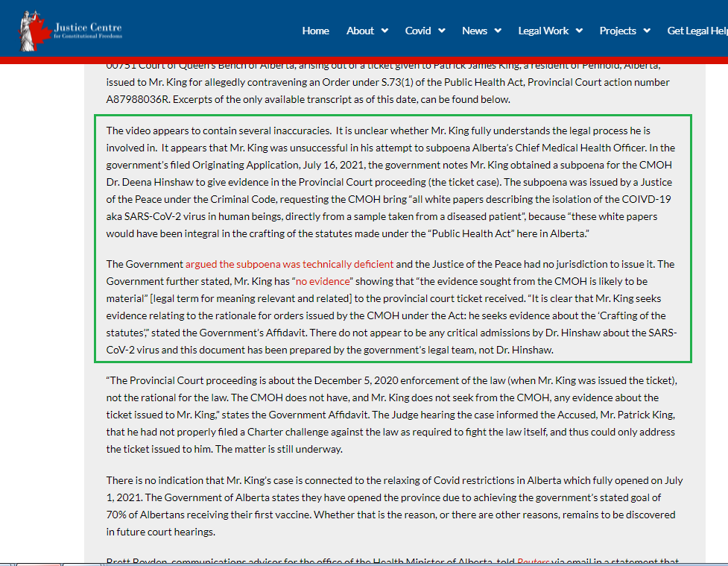This screenshot has width=728, height=566.
Task: Open the Projects menu item
Action: point(618,31)
